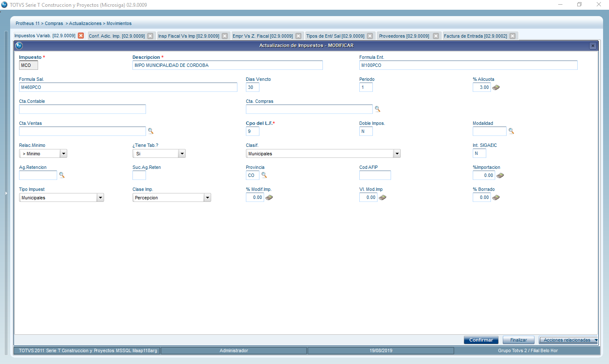Close the Insp Fiscal Vs Imp tab
The image size is (609, 364).
[225, 36]
